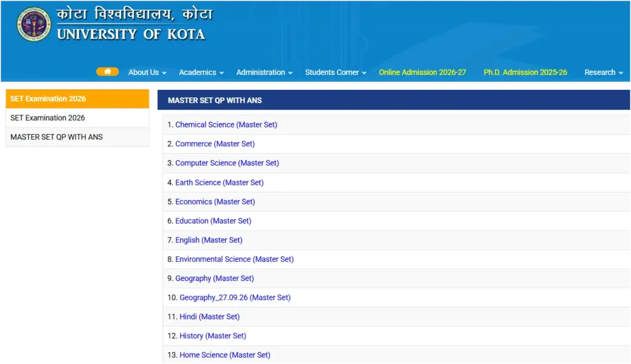The width and height of the screenshot is (631, 364).
Task: Click the orange home icon button
Action: [107, 71]
